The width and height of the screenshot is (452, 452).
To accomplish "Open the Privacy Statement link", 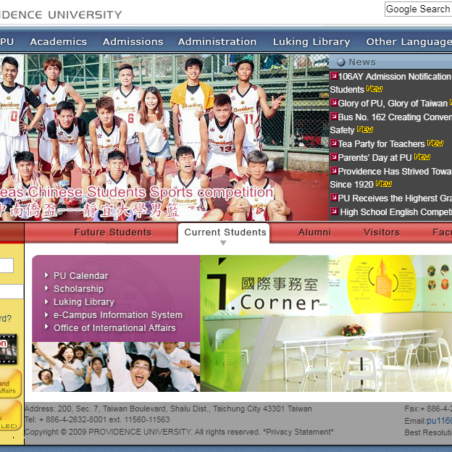I will click(298, 432).
